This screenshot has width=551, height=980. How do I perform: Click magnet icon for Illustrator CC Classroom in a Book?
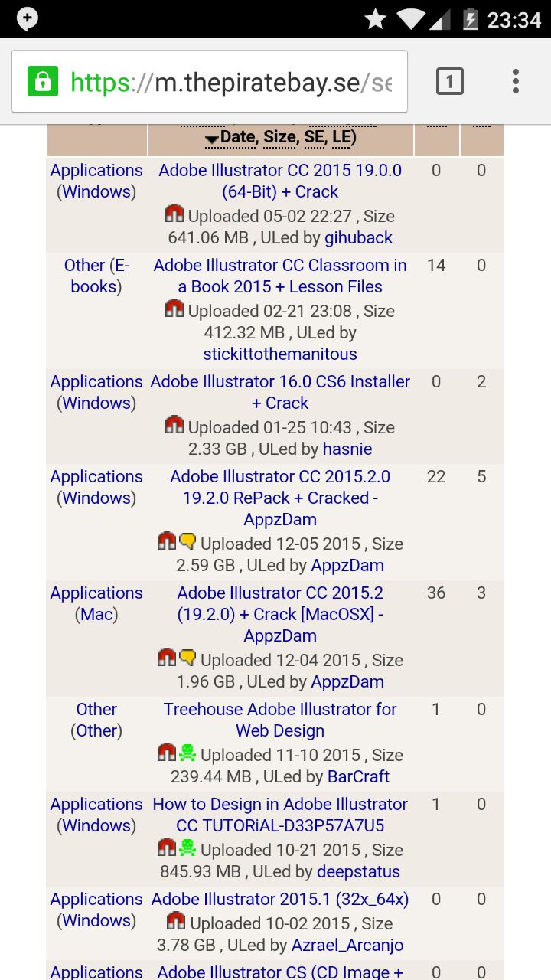tap(174, 309)
